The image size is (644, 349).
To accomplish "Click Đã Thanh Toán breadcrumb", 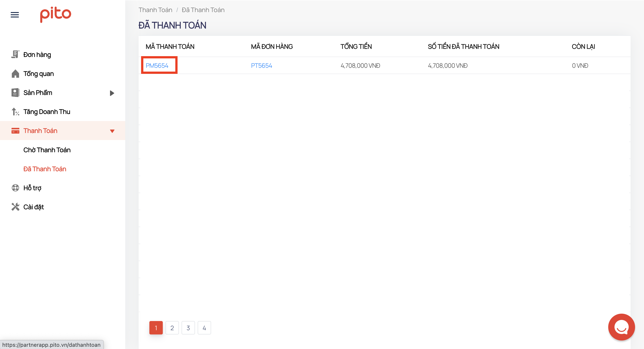I will 203,10.
